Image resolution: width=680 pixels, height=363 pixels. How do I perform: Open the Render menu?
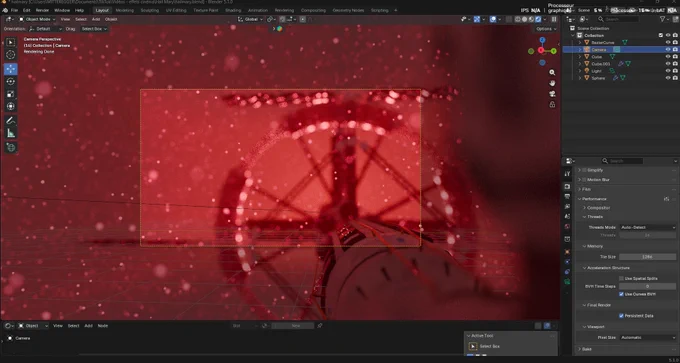pyautogui.click(x=42, y=10)
